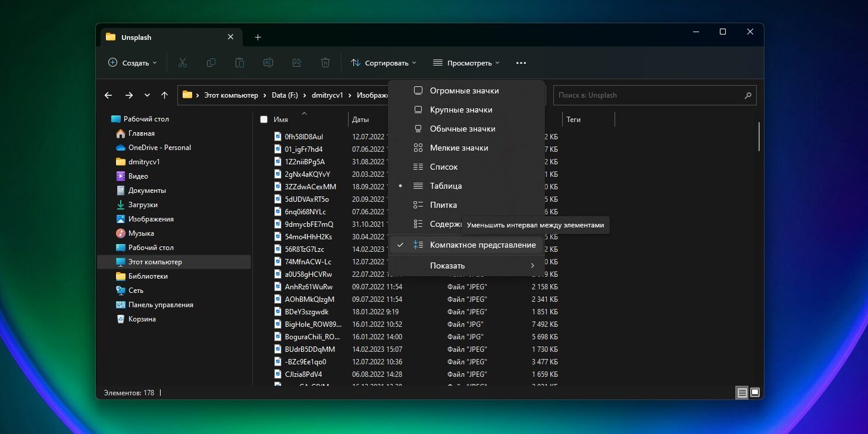Click the Просмотреть toolbar button
Screen dimensions: 868x434
466,63
